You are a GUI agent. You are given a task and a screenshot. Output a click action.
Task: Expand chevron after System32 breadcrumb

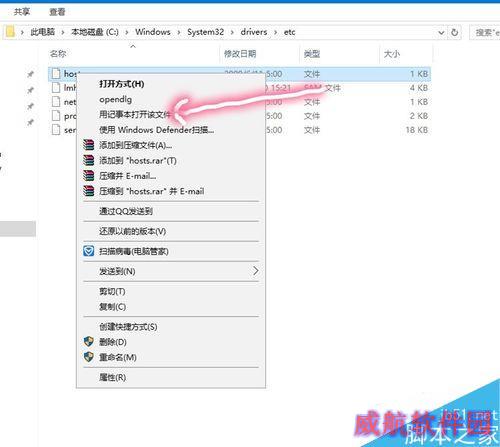(x=232, y=32)
